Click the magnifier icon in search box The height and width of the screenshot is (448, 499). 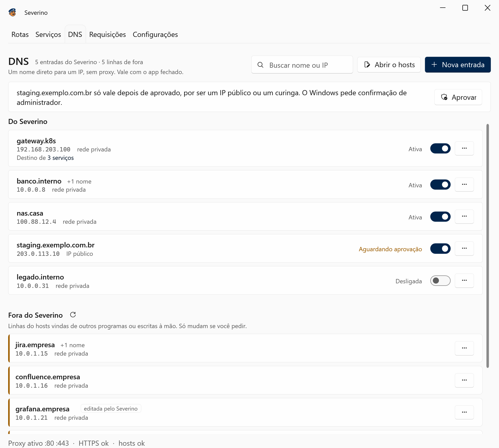click(260, 65)
